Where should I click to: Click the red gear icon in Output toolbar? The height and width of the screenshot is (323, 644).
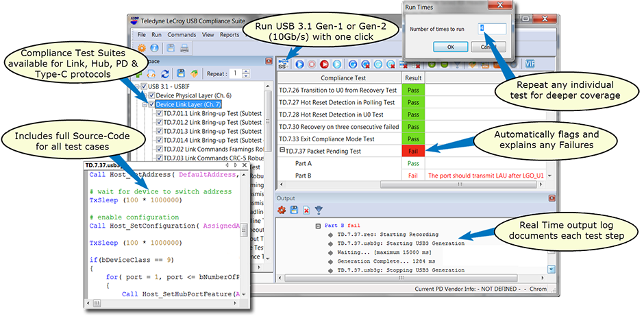282,210
